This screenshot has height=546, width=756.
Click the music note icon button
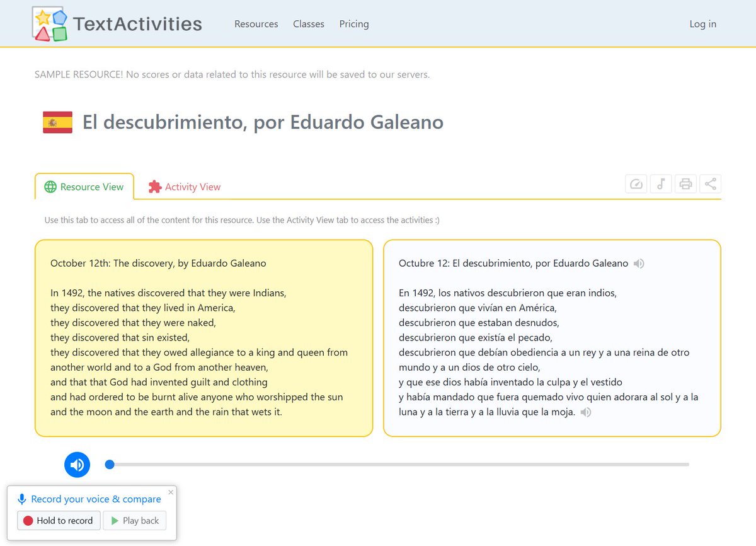[x=661, y=184]
